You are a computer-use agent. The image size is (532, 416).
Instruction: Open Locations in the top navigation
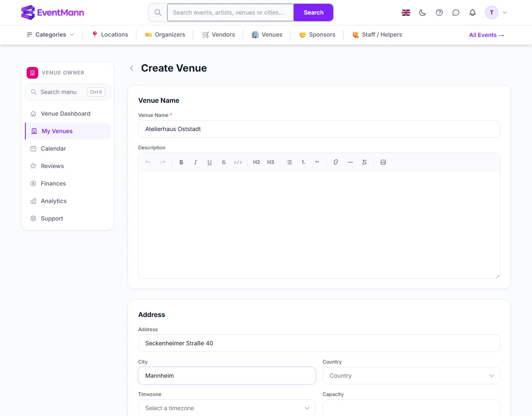[x=110, y=35]
